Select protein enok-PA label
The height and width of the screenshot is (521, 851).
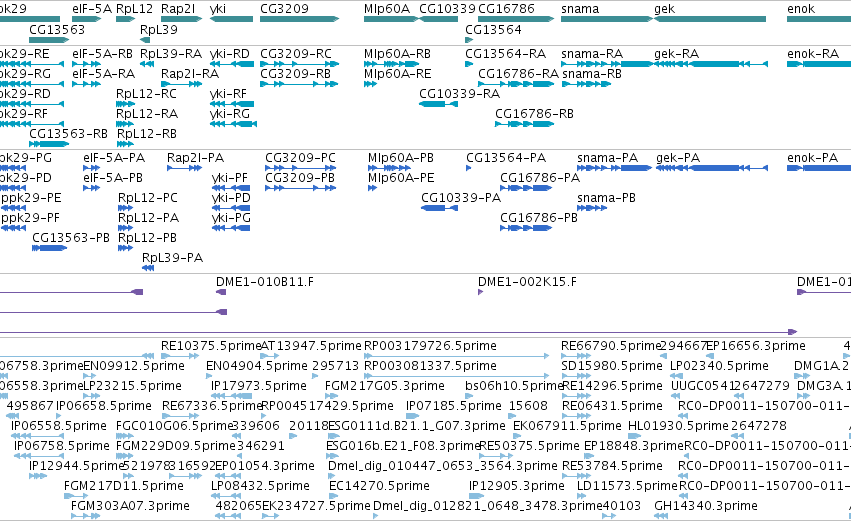[x=812, y=158]
